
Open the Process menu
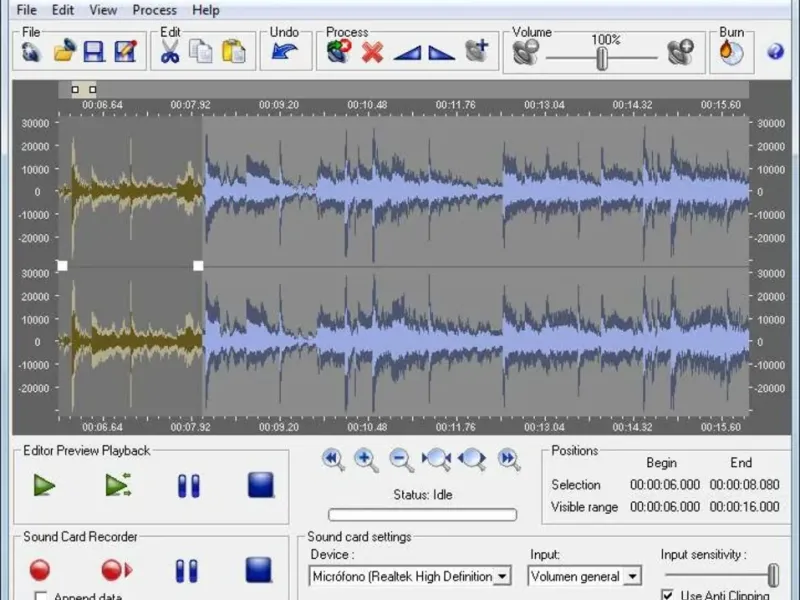click(154, 10)
